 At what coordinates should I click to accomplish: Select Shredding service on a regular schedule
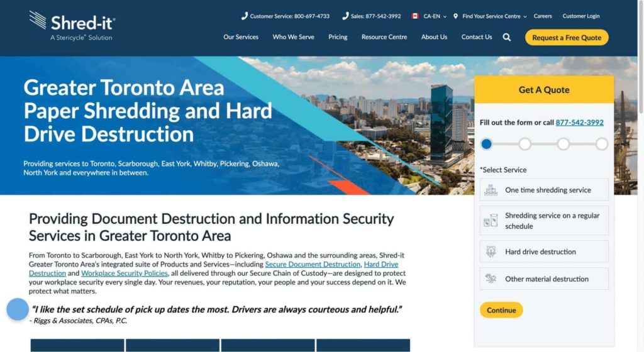click(x=544, y=220)
